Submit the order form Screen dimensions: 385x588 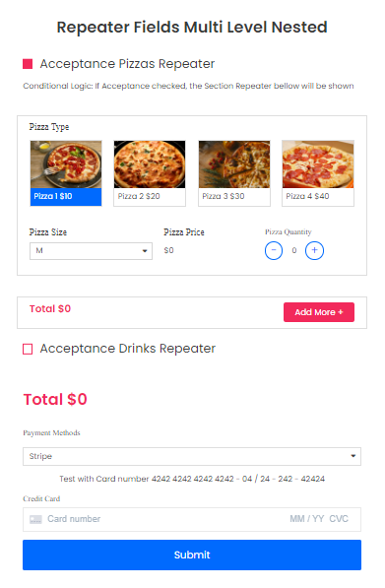[192, 555]
